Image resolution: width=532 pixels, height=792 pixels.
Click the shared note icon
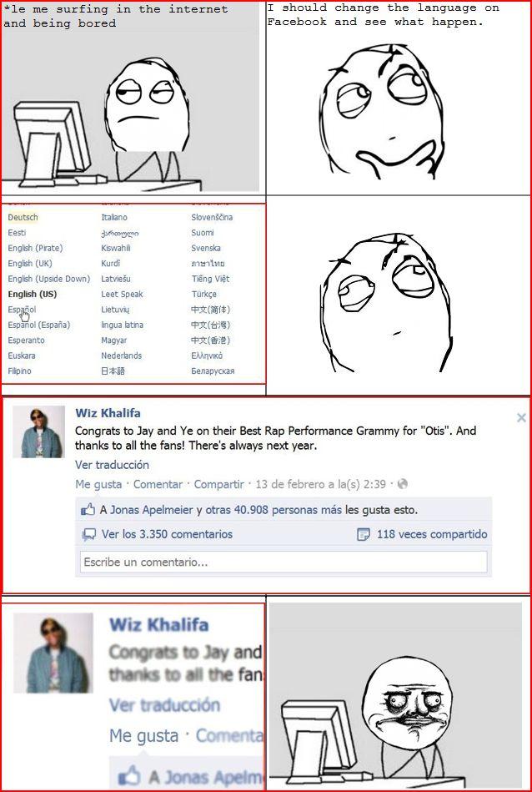pos(364,534)
